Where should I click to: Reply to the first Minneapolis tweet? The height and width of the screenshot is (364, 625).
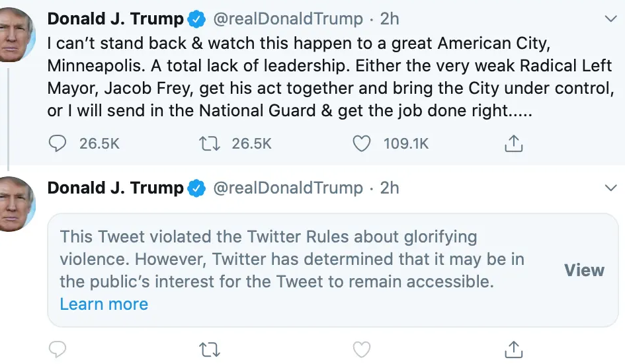coord(58,143)
